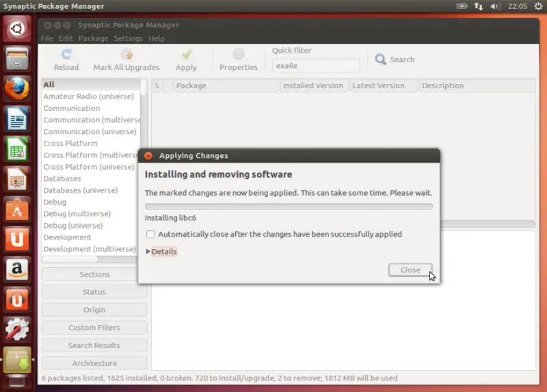
Task: Open the Package menu
Action: [93, 38]
